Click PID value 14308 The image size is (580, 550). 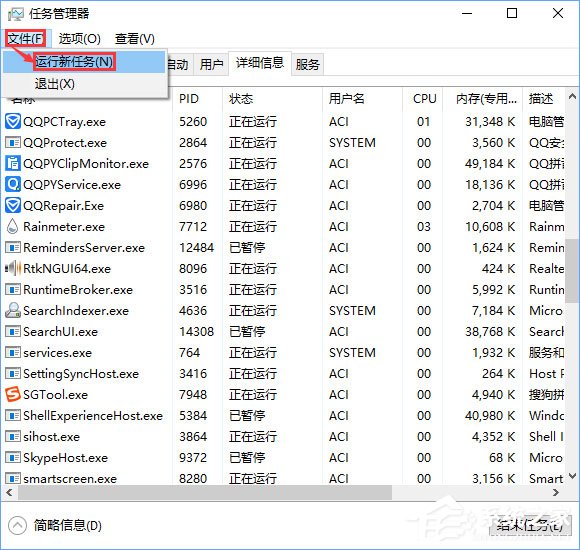[x=196, y=332]
